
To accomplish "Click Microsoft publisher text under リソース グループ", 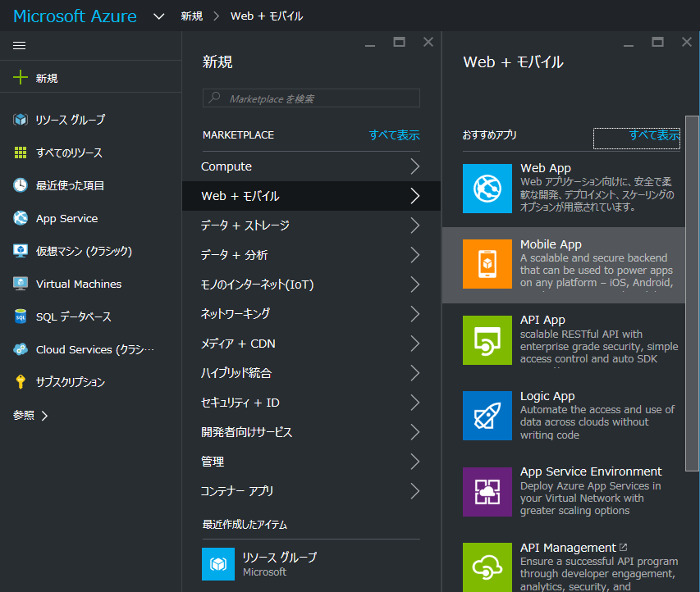I will [x=265, y=572].
